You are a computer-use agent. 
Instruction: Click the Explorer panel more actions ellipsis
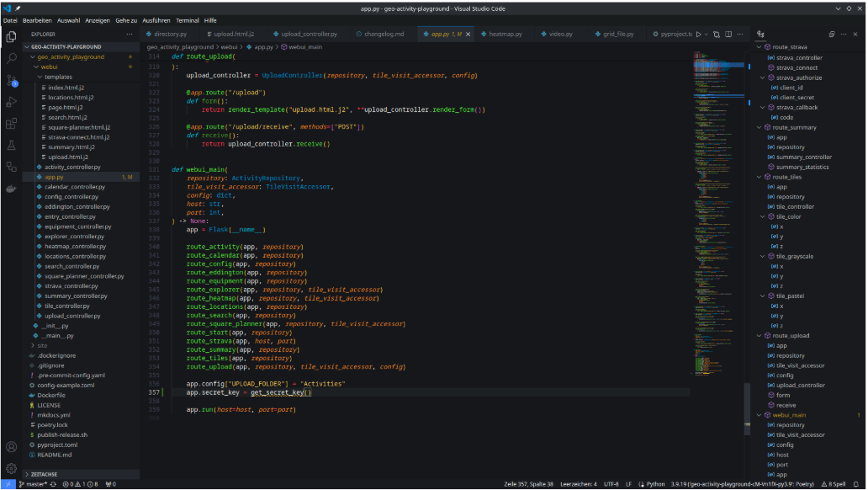(x=130, y=35)
